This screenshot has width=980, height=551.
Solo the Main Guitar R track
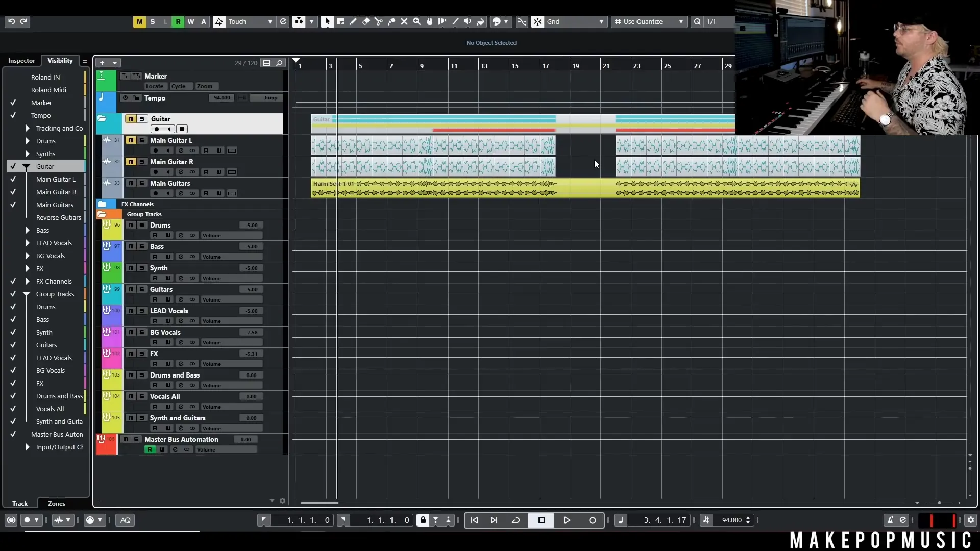tap(142, 162)
